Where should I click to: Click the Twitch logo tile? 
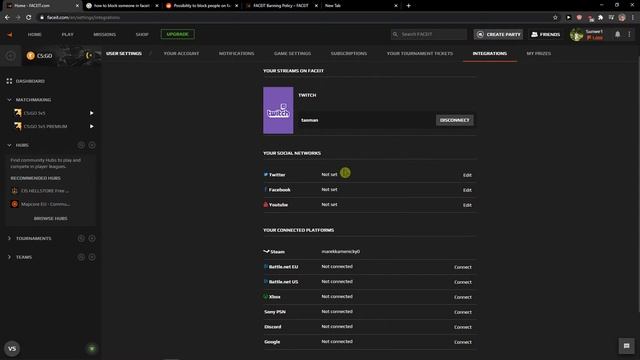[x=278, y=110]
